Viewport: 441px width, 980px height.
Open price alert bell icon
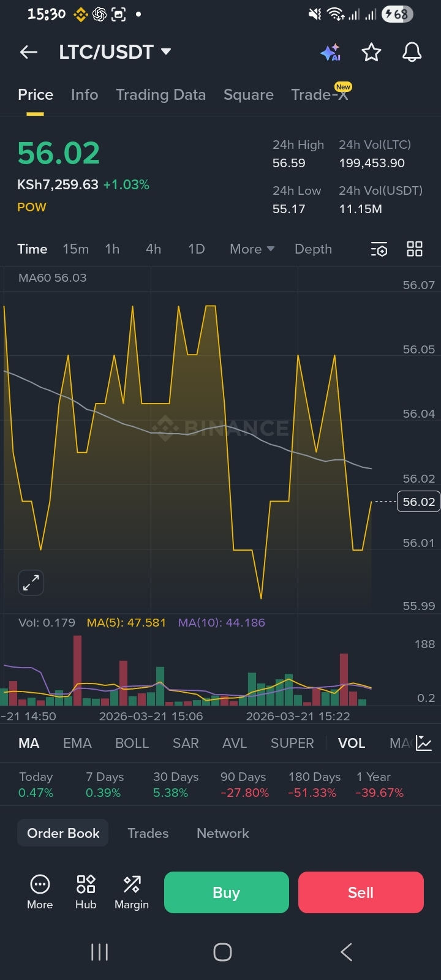pos(412,52)
